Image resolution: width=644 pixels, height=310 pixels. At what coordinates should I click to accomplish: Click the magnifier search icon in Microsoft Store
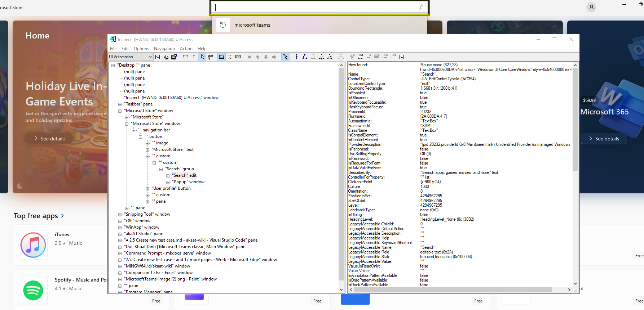(421, 7)
